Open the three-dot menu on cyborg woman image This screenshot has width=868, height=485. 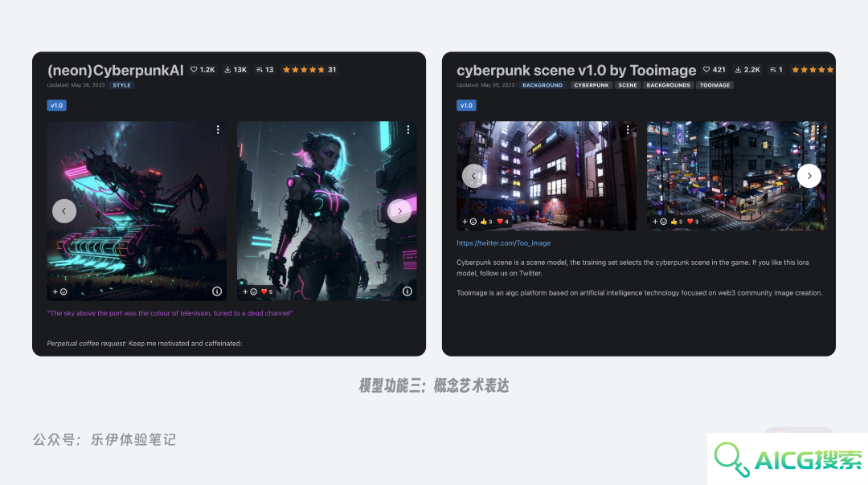[408, 129]
